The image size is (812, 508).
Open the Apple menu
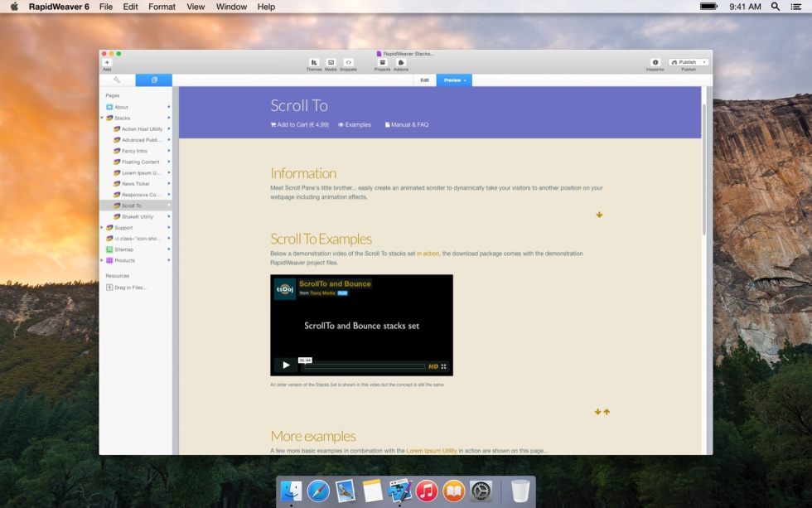(x=14, y=7)
